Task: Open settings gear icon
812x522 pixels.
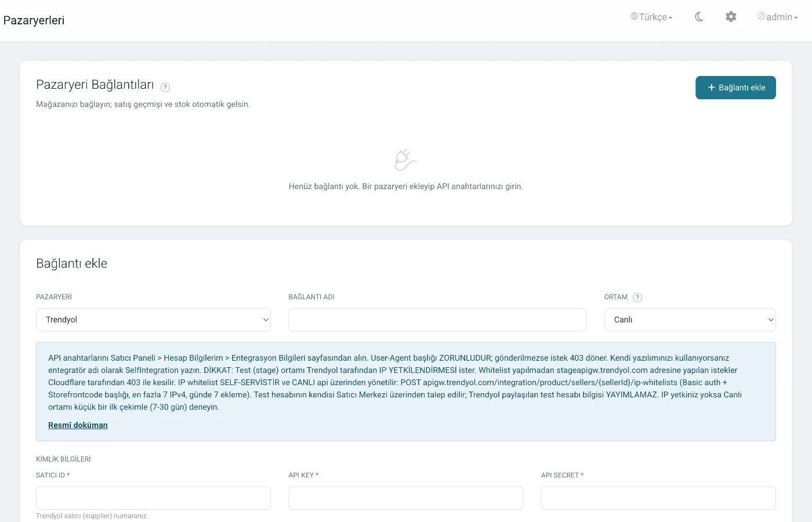Action: 731,17
